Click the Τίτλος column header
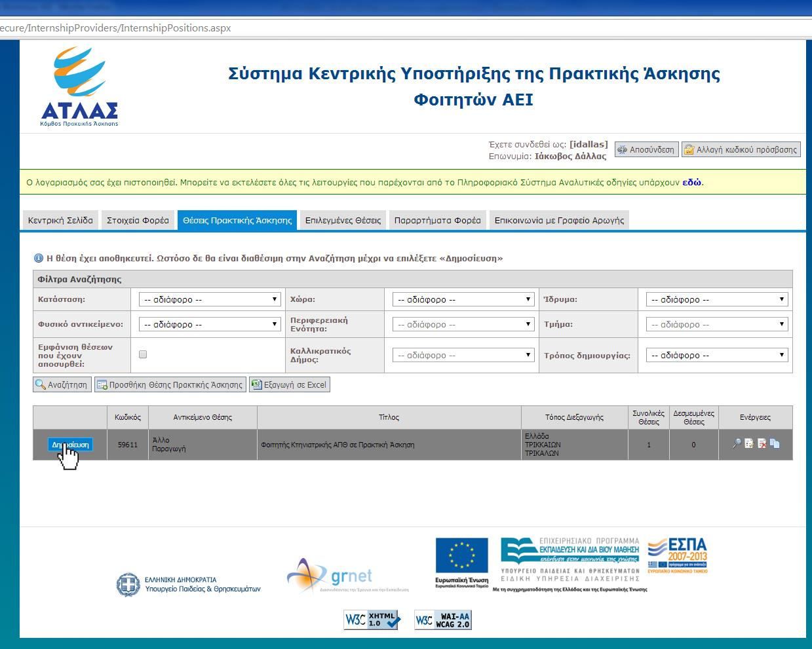812x649 pixels. [389, 417]
